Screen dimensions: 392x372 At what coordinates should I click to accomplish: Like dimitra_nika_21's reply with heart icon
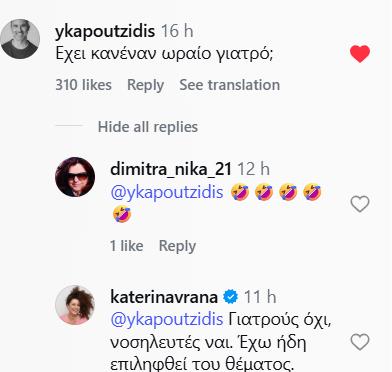360,204
